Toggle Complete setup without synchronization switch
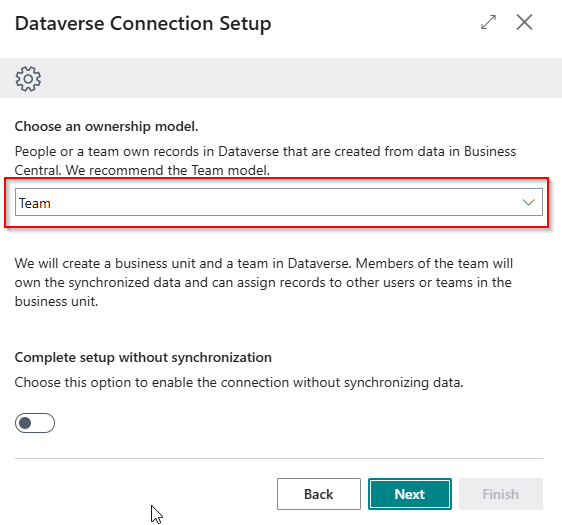 (x=35, y=423)
